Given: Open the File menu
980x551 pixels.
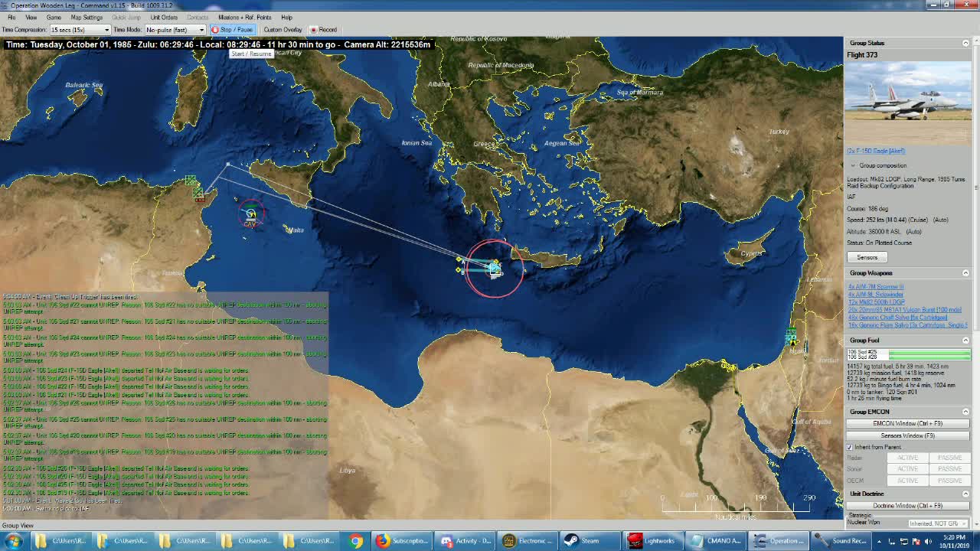Looking at the screenshot, I should click(x=11, y=17).
